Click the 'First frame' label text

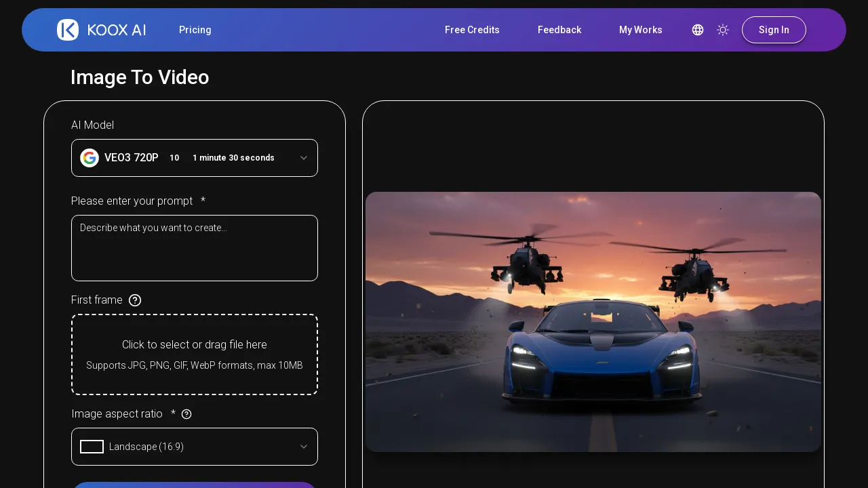coord(97,300)
